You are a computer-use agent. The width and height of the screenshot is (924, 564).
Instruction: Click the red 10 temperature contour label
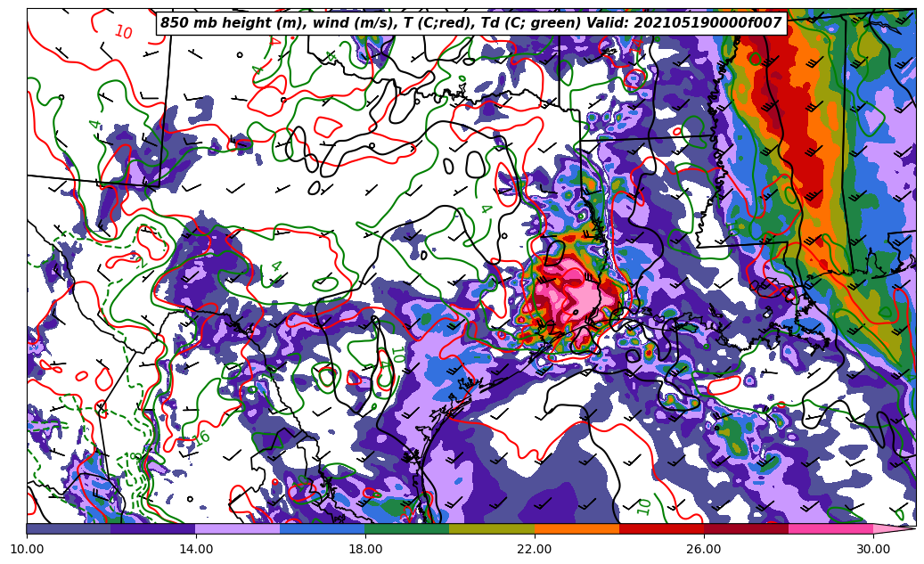pyautogui.click(x=123, y=33)
